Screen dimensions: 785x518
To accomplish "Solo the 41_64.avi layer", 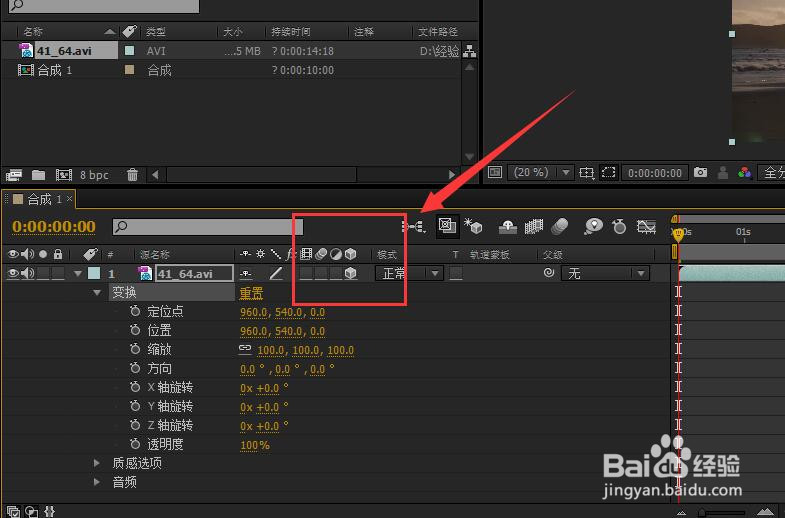I will [43, 273].
